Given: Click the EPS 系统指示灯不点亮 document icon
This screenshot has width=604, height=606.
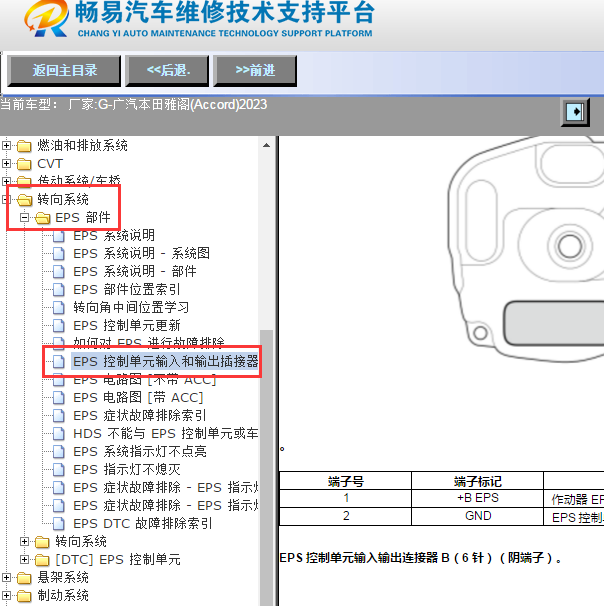Looking at the screenshot, I should tap(59, 451).
